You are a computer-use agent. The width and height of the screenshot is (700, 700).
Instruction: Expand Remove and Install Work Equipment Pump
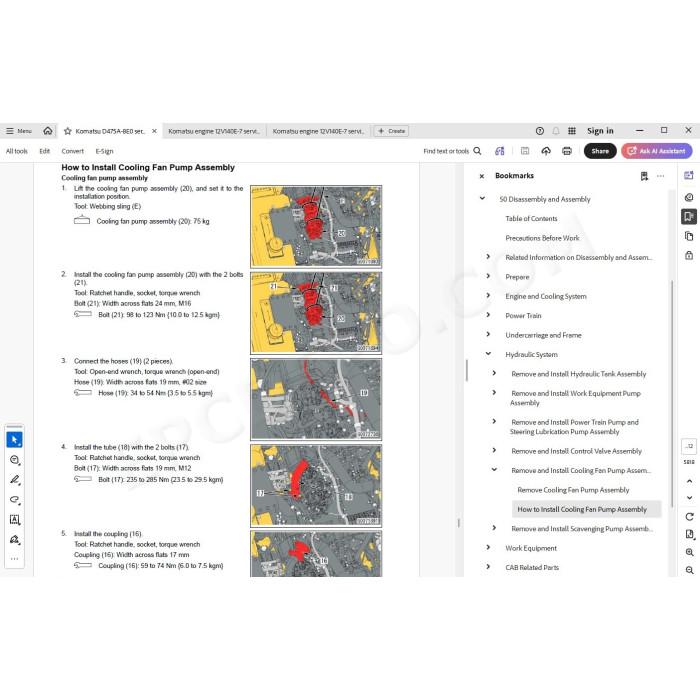pyautogui.click(x=494, y=392)
